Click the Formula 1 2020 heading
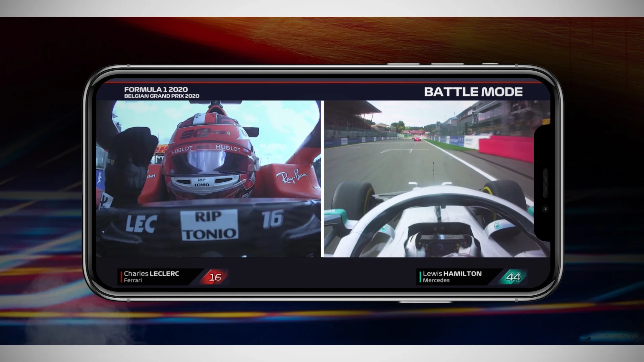Image resolution: width=644 pixels, height=362 pixels. [156, 89]
